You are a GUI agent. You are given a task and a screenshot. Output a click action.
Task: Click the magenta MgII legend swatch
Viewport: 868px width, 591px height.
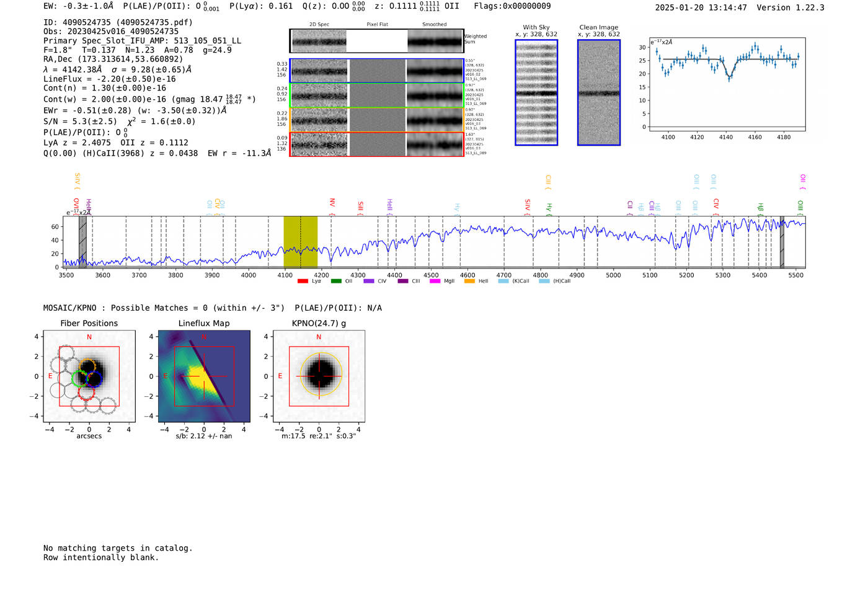435,282
